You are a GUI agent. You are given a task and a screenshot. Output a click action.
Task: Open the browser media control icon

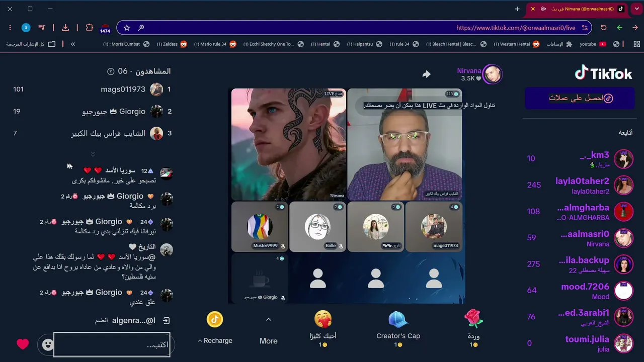(42, 28)
